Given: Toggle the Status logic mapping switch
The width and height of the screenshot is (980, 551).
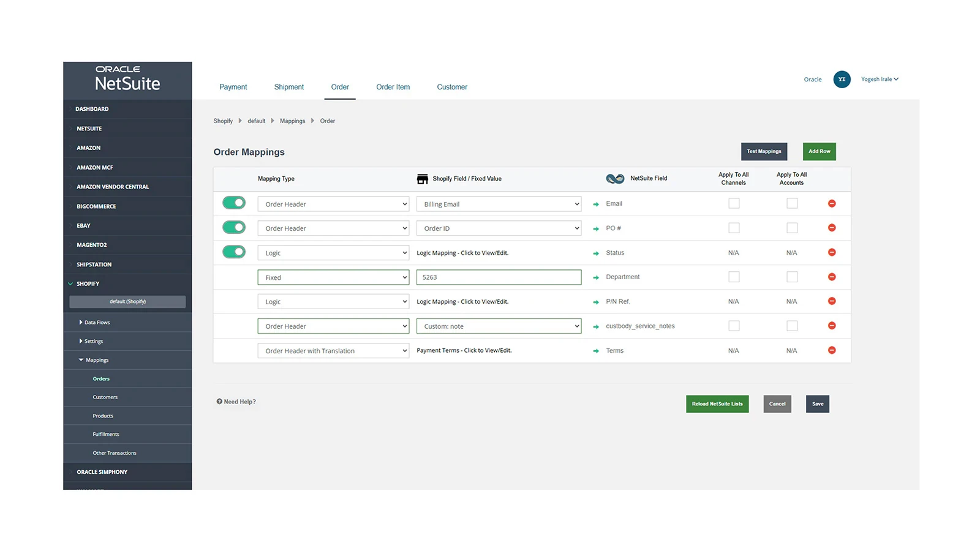Looking at the screenshot, I should (x=234, y=252).
